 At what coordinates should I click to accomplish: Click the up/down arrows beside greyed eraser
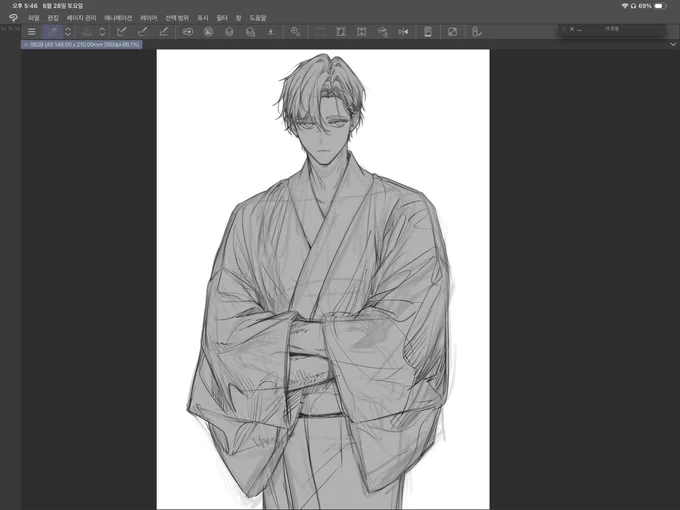[x=102, y=32]
